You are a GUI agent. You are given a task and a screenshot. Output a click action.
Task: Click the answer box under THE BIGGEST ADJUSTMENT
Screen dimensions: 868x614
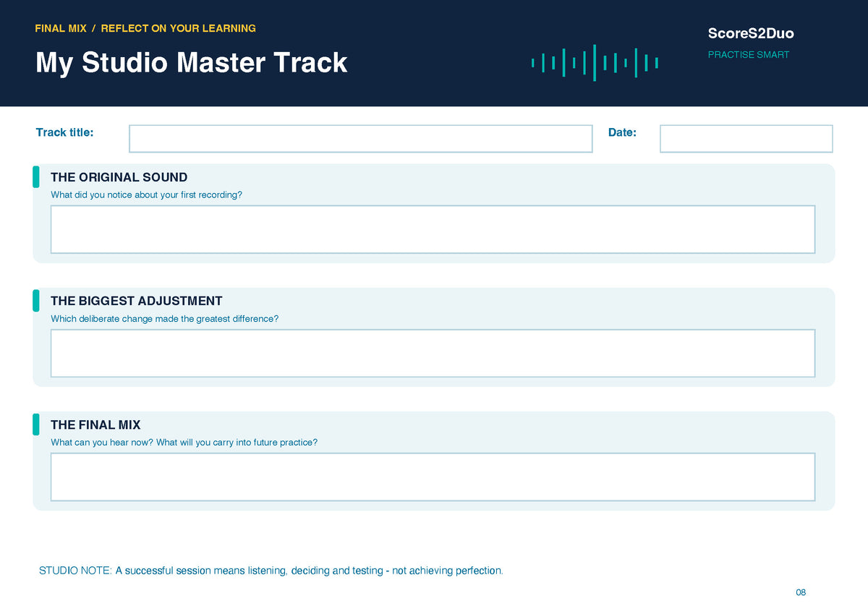[x=433, y=353]
